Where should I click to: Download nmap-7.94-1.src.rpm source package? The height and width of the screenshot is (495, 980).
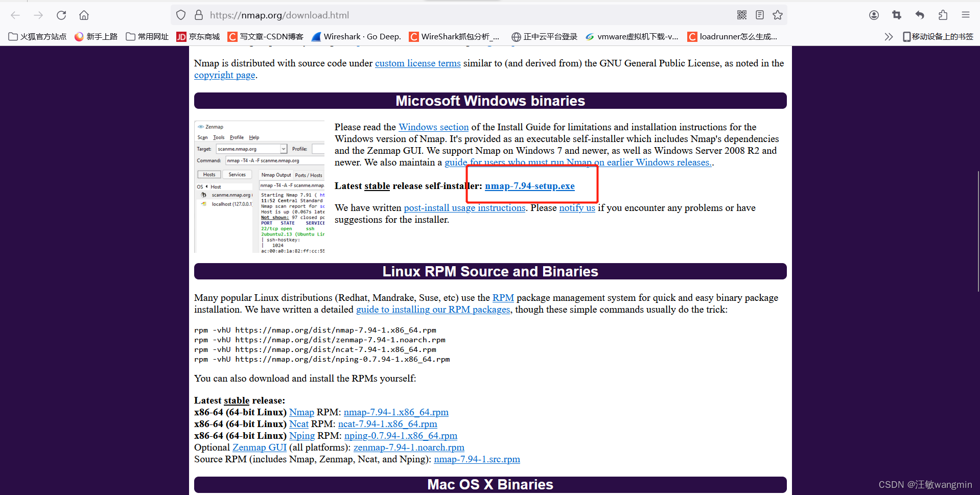pos(477,459)
